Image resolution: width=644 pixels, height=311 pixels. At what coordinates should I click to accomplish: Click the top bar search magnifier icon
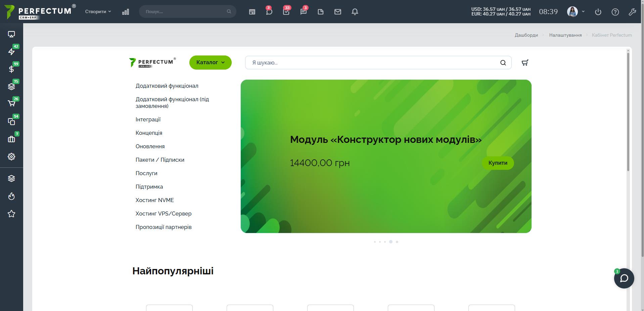coord(229,11)
